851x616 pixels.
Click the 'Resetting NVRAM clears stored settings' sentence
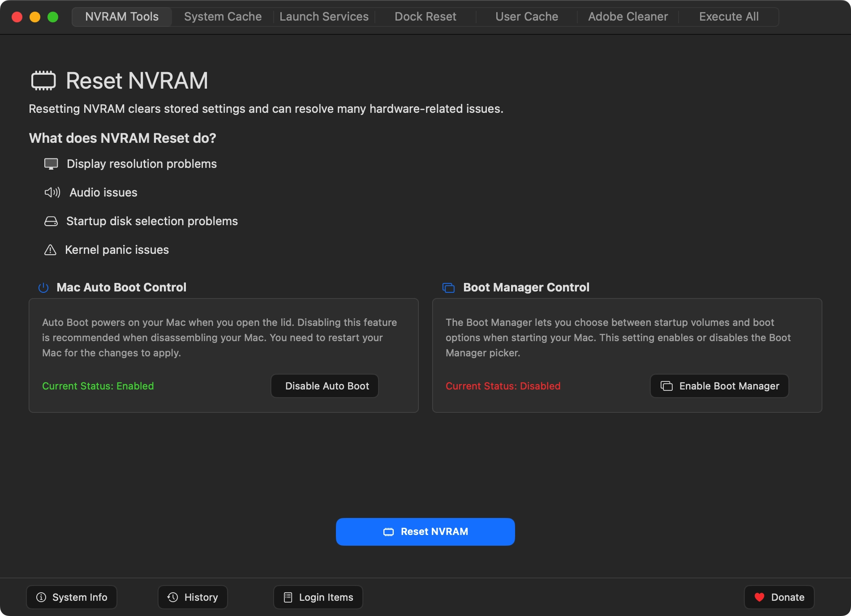tap(266, 109)
